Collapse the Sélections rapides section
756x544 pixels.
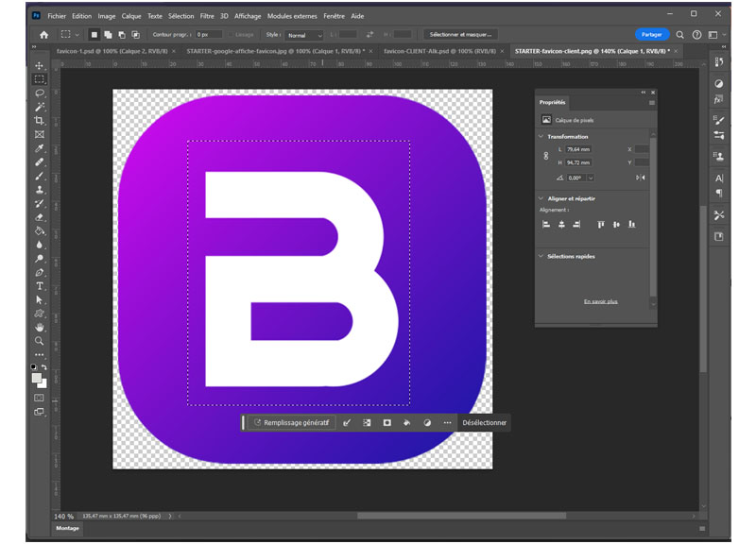tap(541, 256)
